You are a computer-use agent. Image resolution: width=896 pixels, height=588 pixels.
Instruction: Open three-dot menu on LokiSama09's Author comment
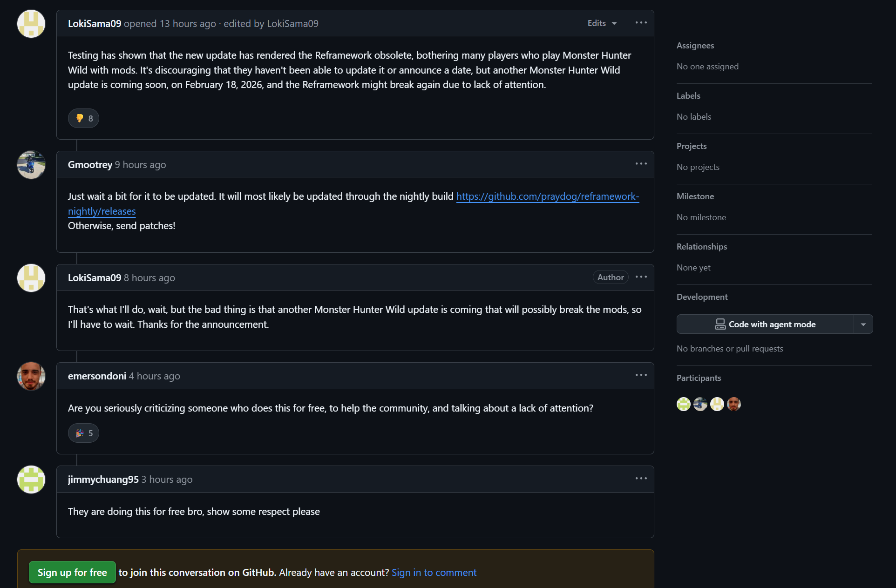pos(641,277)
